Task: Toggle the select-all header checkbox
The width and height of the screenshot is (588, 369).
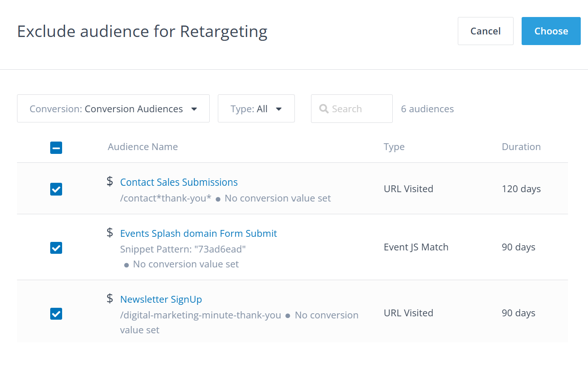Action: tap(56, 148)
